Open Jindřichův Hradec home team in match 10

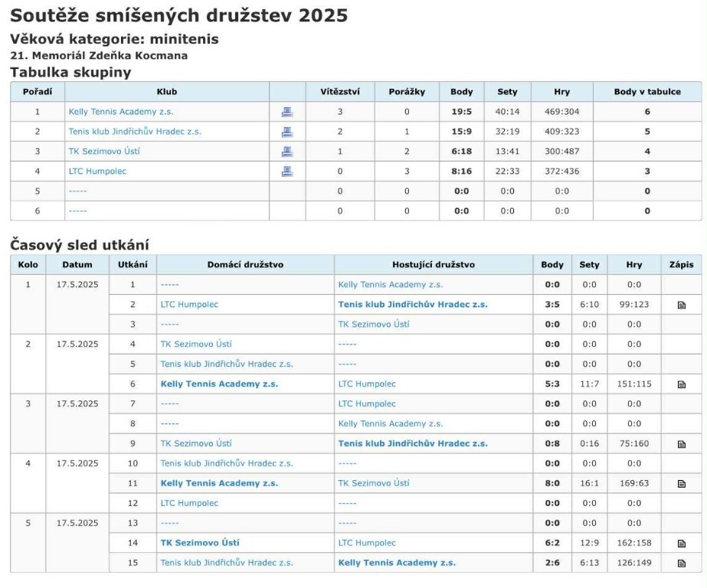pos(227,463)
